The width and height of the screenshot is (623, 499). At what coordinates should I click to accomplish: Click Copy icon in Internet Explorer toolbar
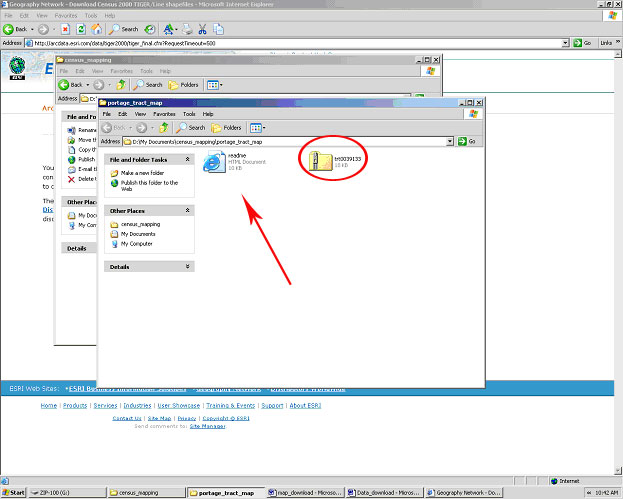click(x=218, y=29)
